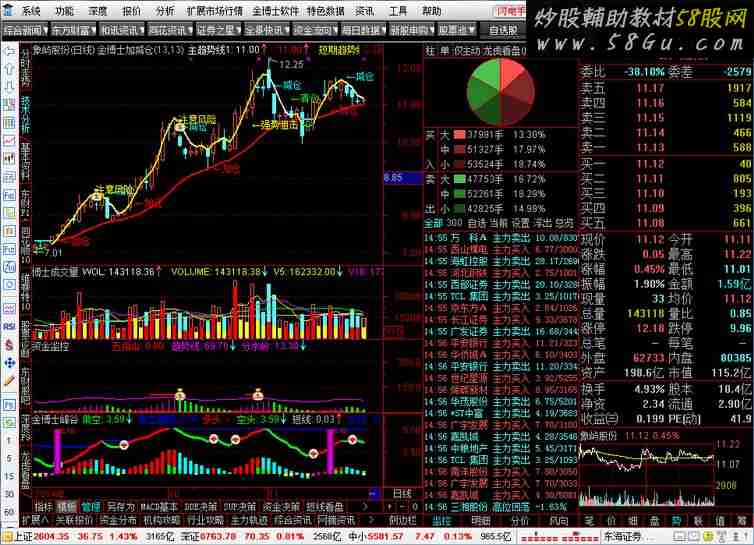
Task: Click the 自选股 button
Action: tap(503, 30)
